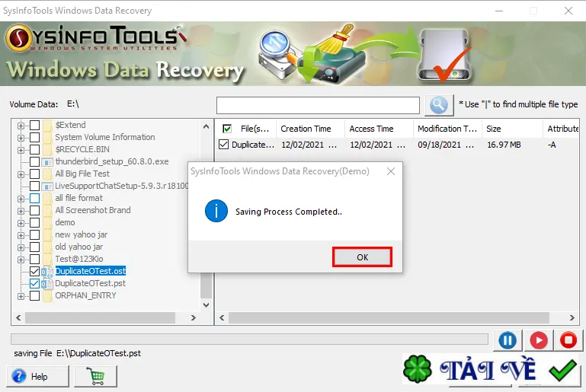
Task: Pause the saving process
Action: (508, 340)
